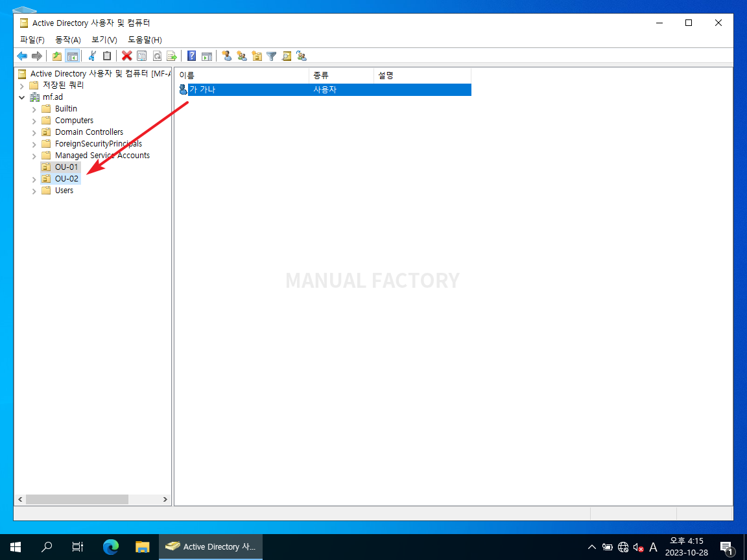This screenshot has height=560, width=747.
Task: Expand the Domain Controllers node
Action: (34, 133)
